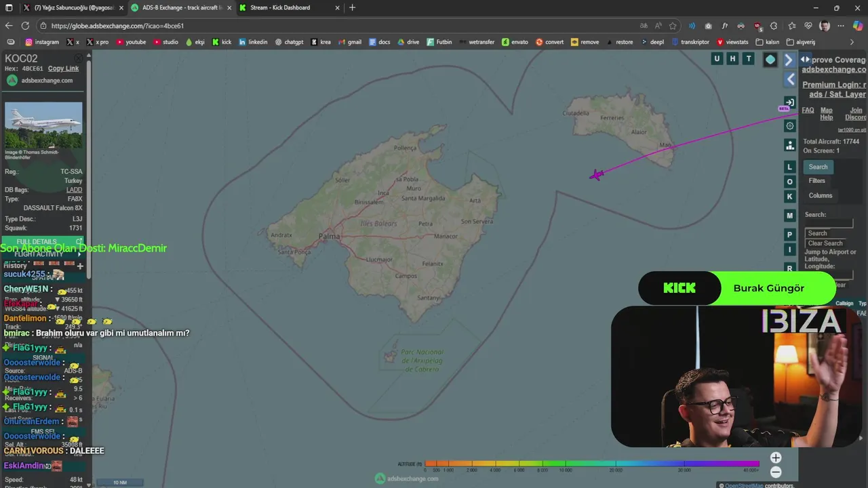
Task: Open the read aloud icon
Action: [658, 26]
